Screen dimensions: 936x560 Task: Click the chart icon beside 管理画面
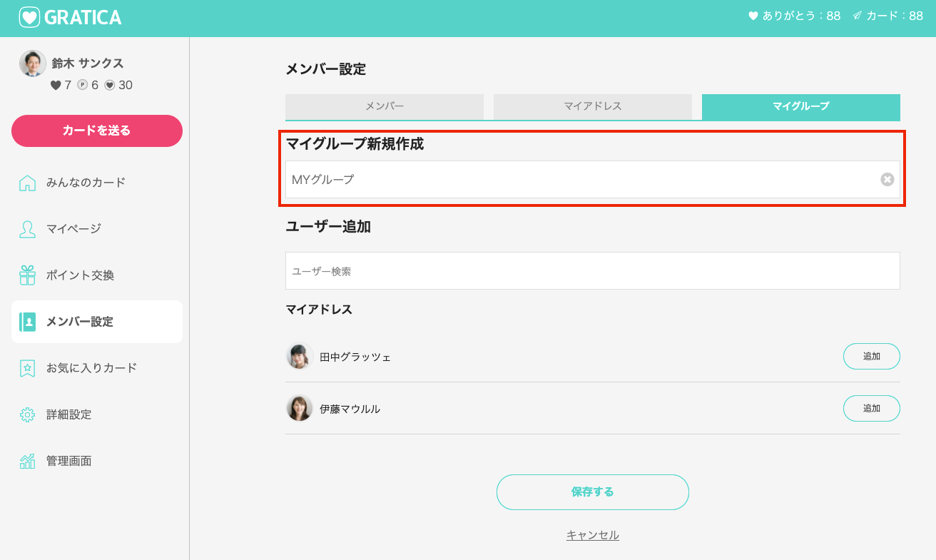point(27,461)
